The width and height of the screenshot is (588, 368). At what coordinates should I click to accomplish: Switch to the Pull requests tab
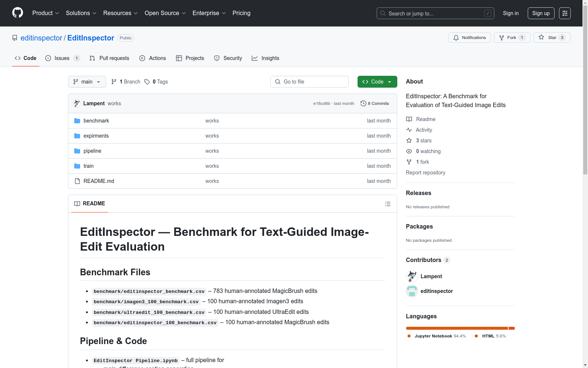point(110,58)
